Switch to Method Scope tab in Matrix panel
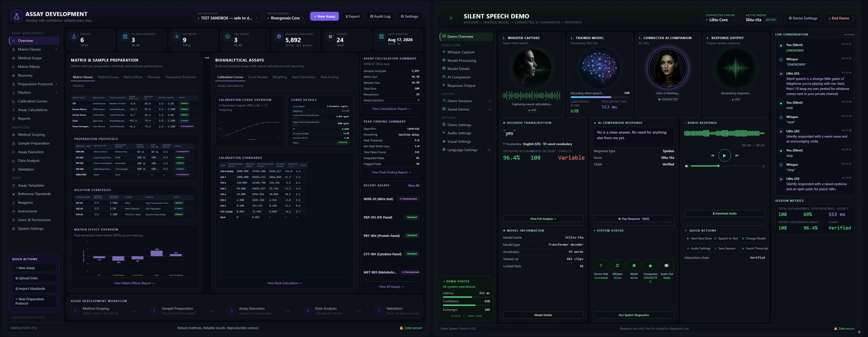 (108, 77)
